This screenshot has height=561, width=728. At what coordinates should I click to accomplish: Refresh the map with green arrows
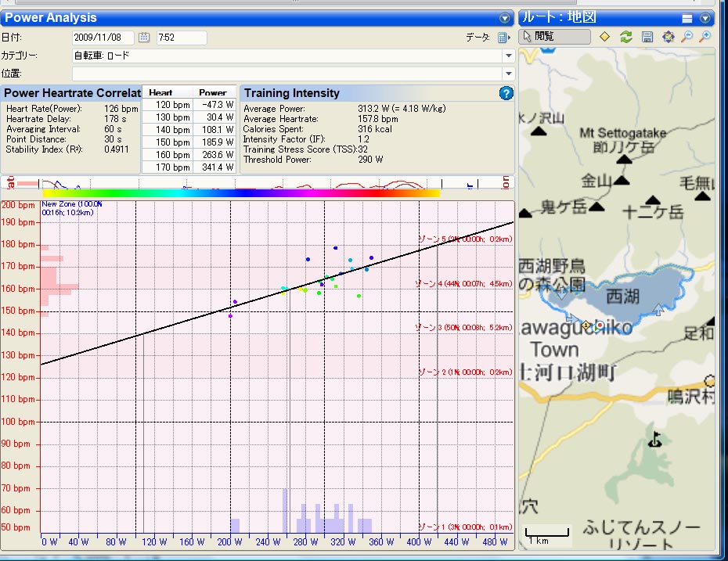coord(626,37)
